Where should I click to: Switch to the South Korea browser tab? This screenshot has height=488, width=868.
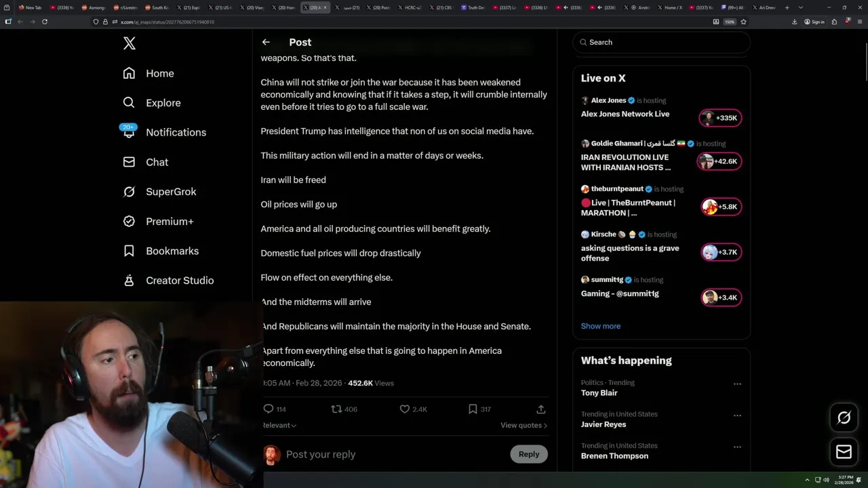[156, 7]
